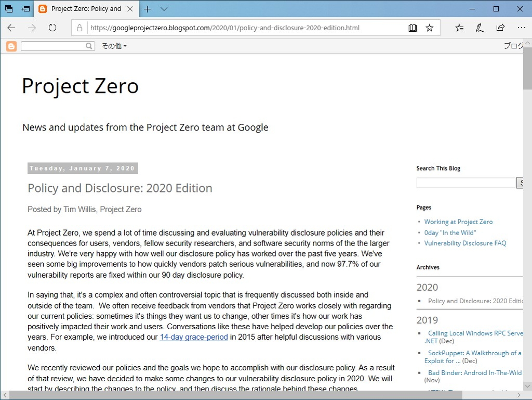
Task: Open the Working at Project Zero page
Action: point(458,222)
